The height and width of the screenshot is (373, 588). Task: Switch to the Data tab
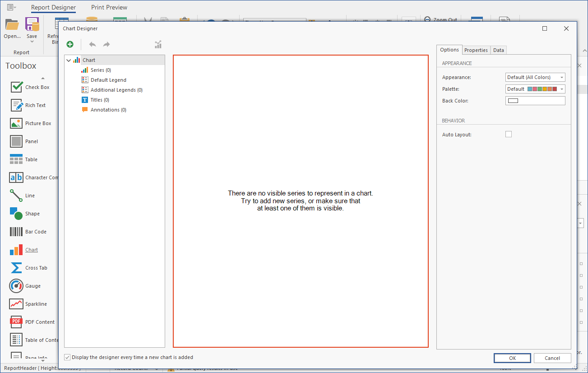(x=498, y=50)
